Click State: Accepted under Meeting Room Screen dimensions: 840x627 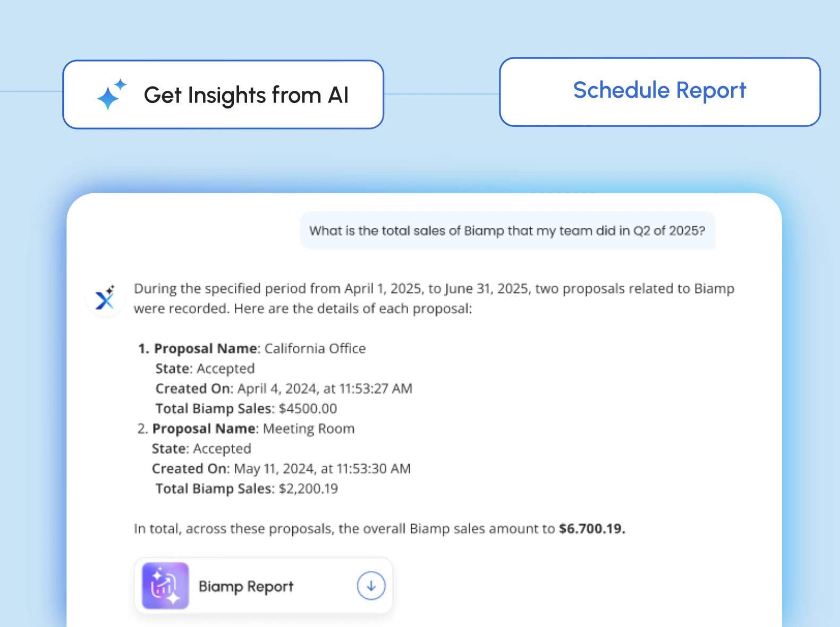coord(201,449)
